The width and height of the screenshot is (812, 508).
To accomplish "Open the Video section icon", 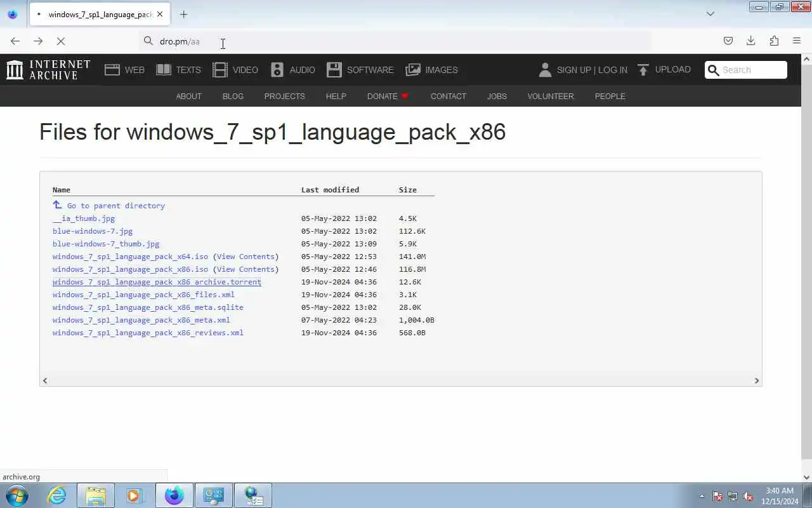I will click(220, 70).
